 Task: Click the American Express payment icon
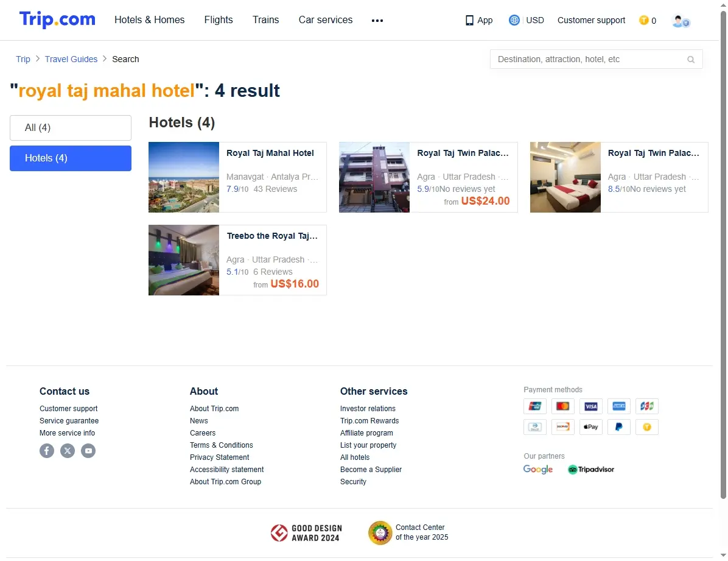(619, 406)
